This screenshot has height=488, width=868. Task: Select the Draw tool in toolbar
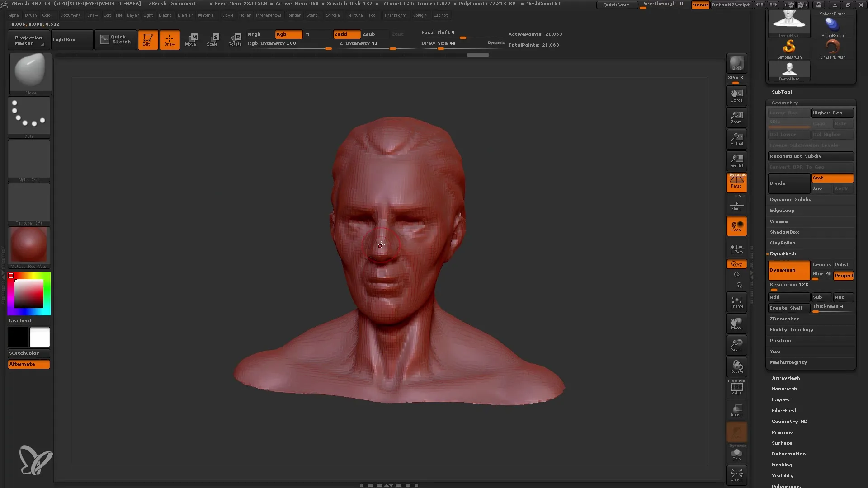tap(170, 39)
